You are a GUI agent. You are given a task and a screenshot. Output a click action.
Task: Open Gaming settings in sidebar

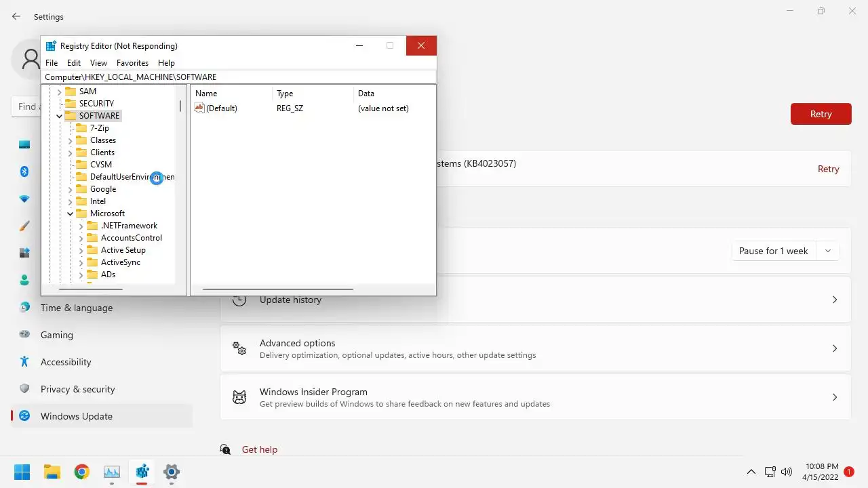(102, 335)
